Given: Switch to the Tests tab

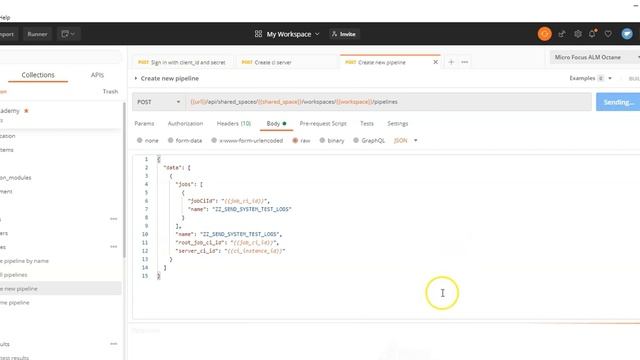Looking at the screenshot, I should click(367, 123).
